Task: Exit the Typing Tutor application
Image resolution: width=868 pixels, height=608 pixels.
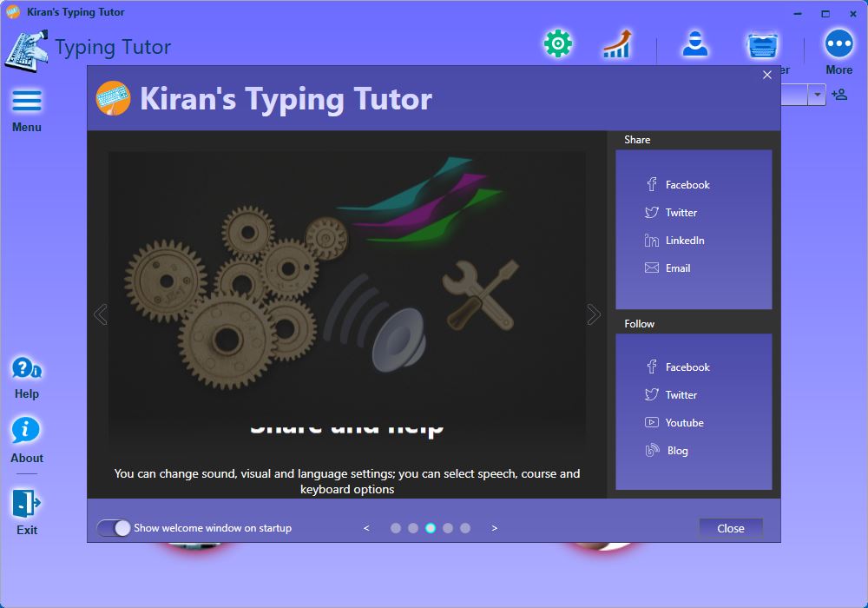Action: pos(27,512)
